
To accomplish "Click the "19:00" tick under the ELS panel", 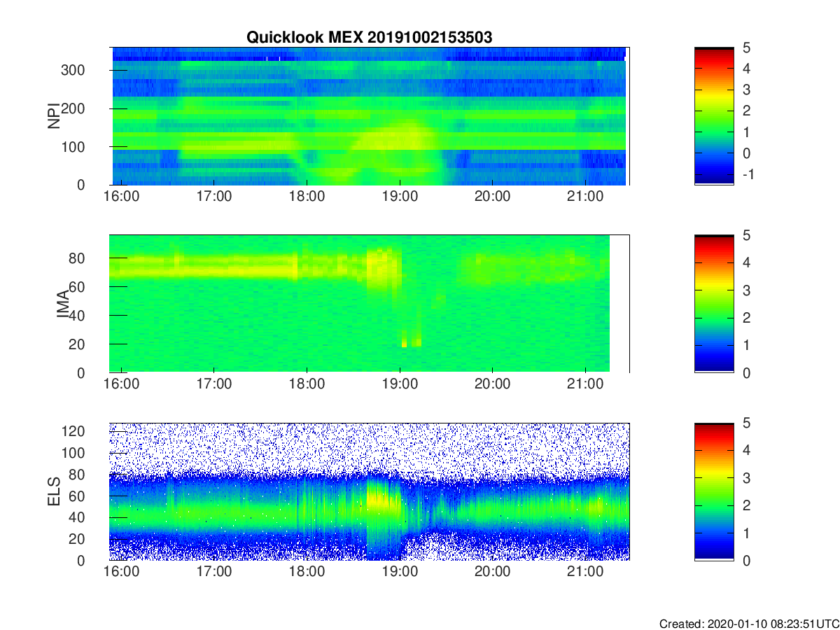I will pos(400,572).
